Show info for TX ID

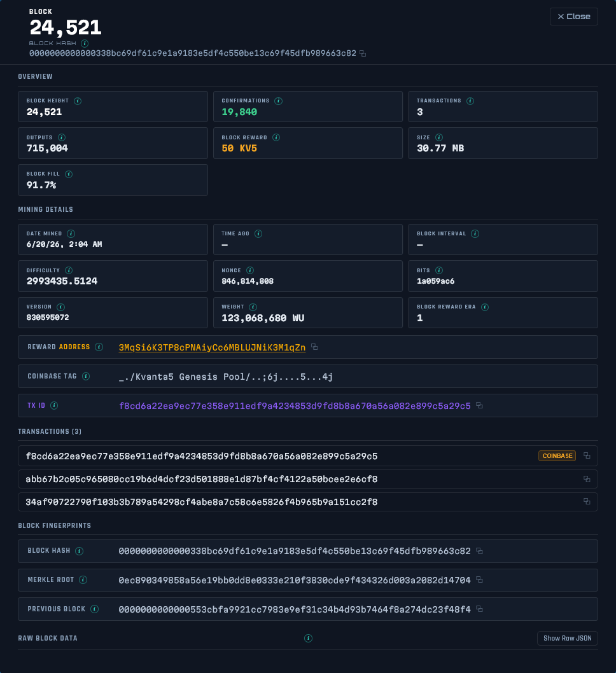tap(54, 405)
